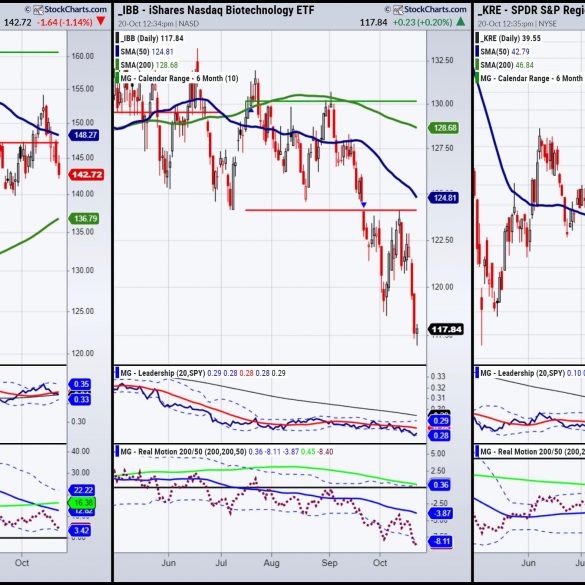Click the blue 22.22 tag on left chart
The width and height of the screenshot is (585, 585).
pos(82,490)
